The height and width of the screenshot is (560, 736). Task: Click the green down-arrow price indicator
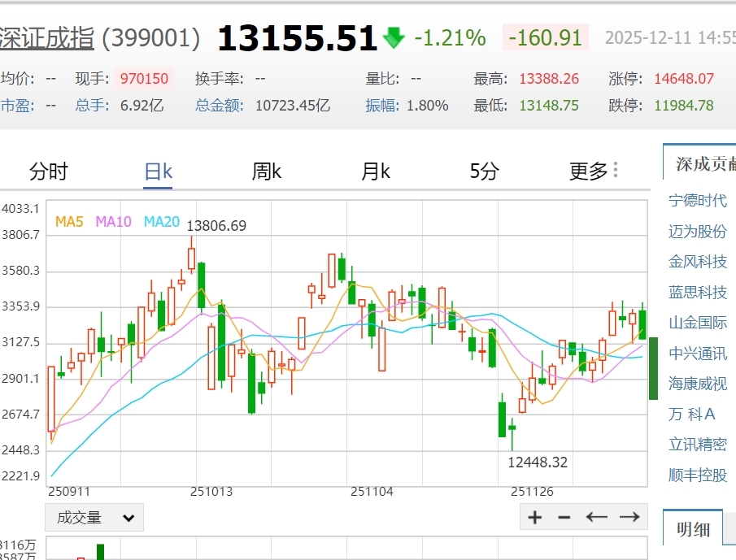(x=394, y=37)
